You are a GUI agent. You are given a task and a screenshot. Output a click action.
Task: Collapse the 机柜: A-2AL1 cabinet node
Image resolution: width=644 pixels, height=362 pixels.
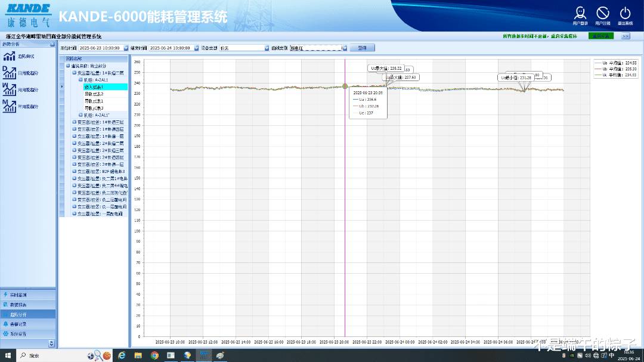[80, 80]
